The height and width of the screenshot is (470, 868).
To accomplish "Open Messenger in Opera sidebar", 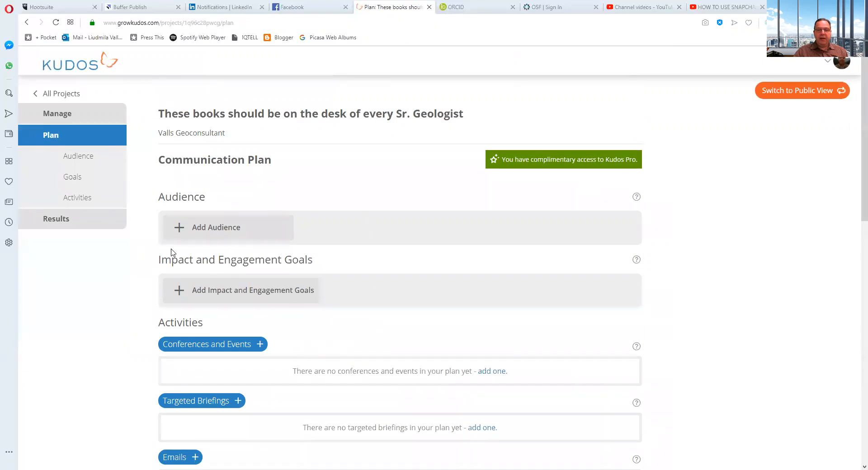I will [9, 45].
